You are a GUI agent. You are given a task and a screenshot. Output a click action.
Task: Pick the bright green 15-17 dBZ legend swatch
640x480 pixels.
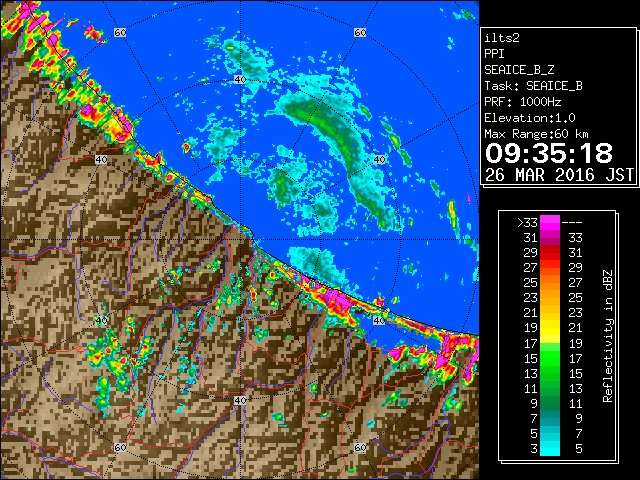tap(550, 358)
